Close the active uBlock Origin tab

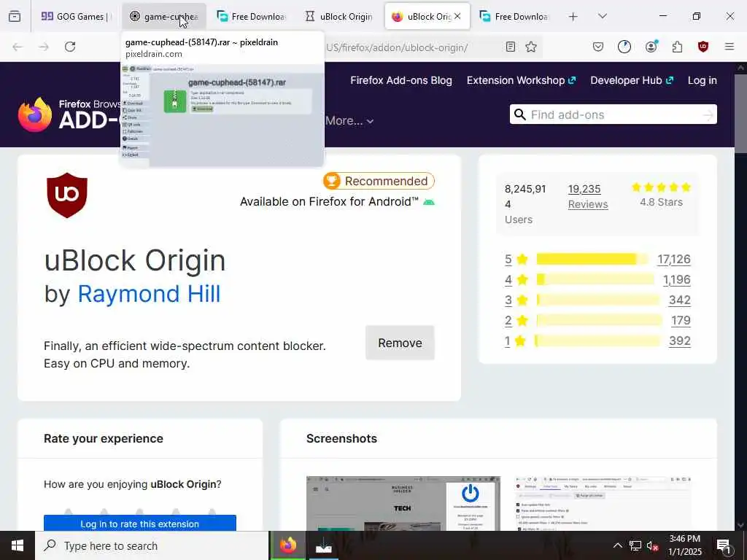(458, 16)
